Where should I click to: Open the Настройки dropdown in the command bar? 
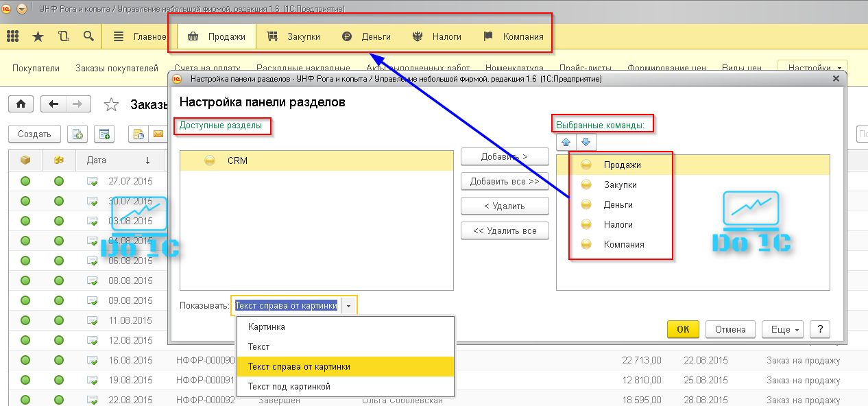pyautogui.click(x=812, y=69)
